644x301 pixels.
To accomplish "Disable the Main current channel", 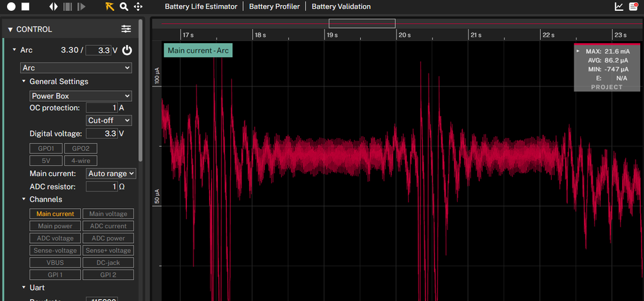I will coord(55,213).
